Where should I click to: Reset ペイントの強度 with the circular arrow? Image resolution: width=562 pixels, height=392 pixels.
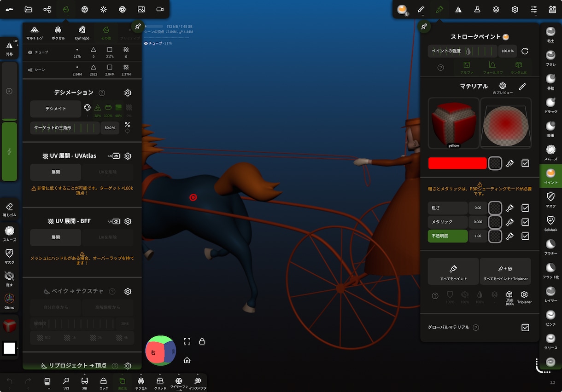pos(525,51)
